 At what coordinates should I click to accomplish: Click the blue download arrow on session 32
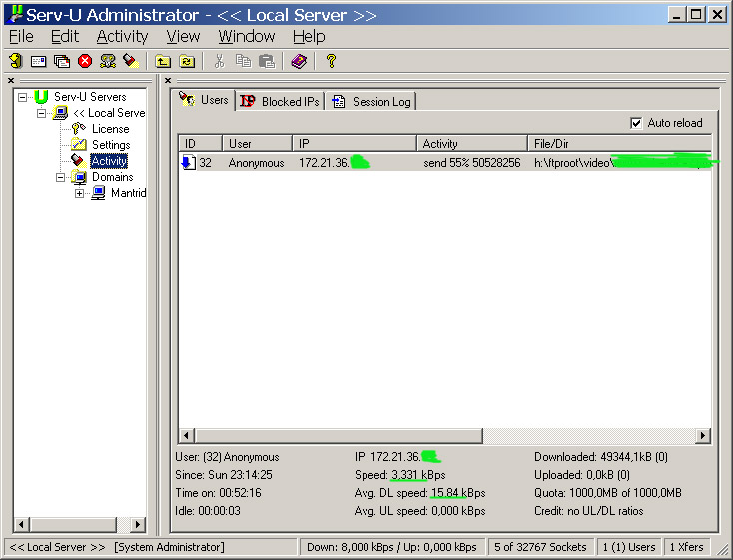click(187, 162)
